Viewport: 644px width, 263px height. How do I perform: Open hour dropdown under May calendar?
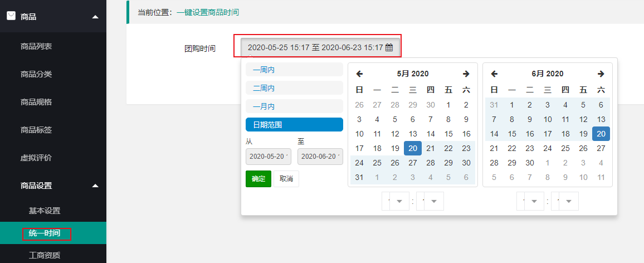click(395, 201)
